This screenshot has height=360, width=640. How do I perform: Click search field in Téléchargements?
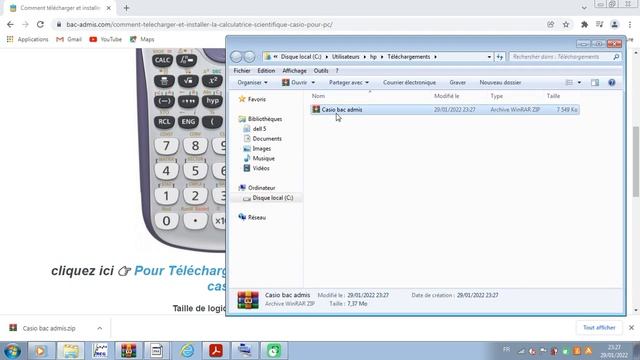[x=565, y=57]
